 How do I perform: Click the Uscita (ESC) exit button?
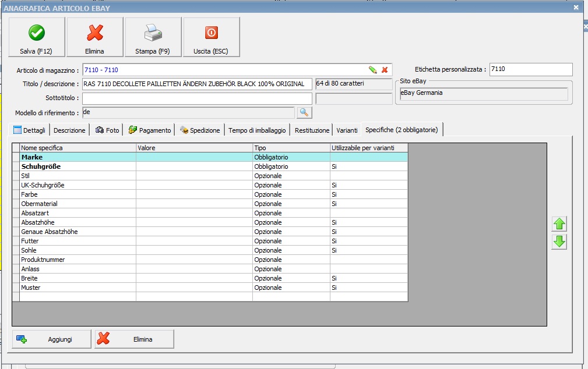coord(211,37)
